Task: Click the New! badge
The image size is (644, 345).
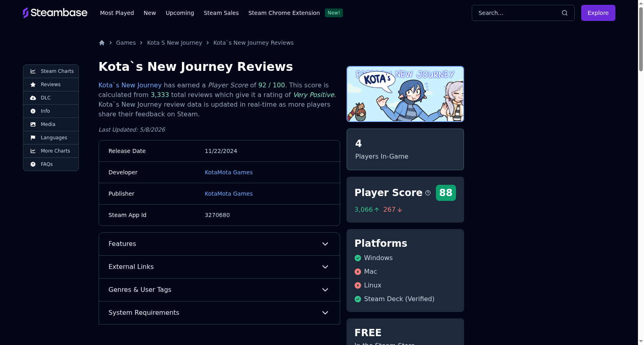Action: coord(334,13)
